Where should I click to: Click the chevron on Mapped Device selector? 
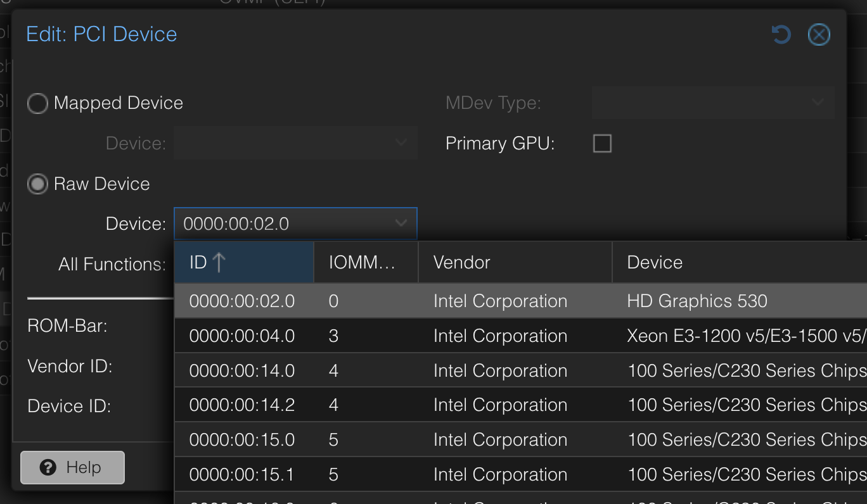point(401,143)
